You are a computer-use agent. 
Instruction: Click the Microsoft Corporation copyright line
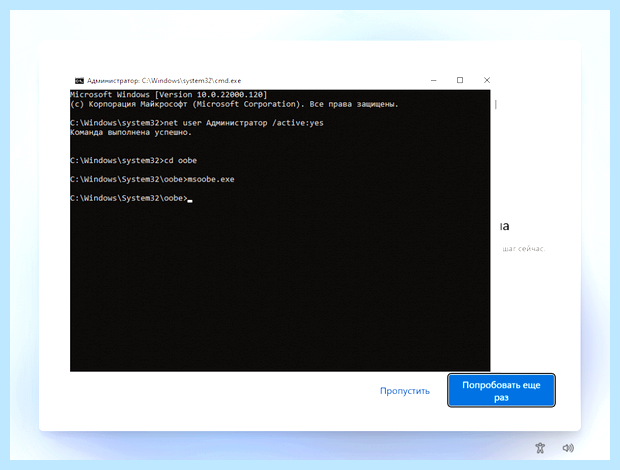coord(234,104)
